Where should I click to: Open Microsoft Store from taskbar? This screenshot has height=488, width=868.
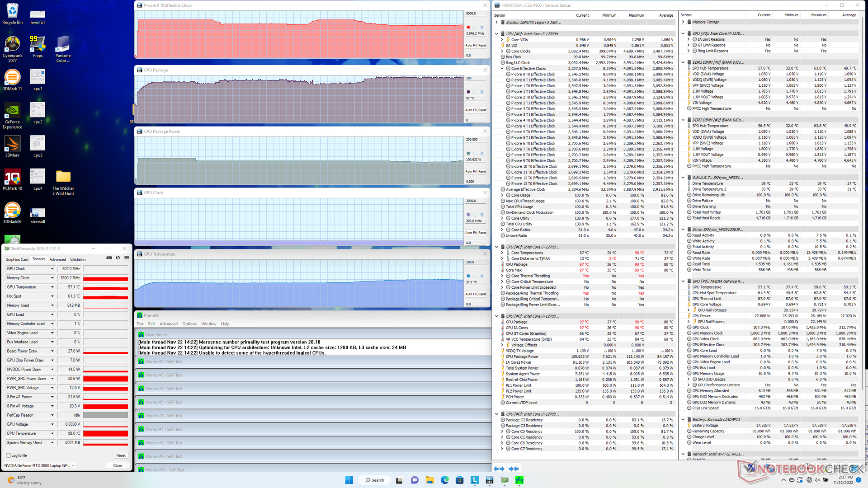click(x=460, y=480)
